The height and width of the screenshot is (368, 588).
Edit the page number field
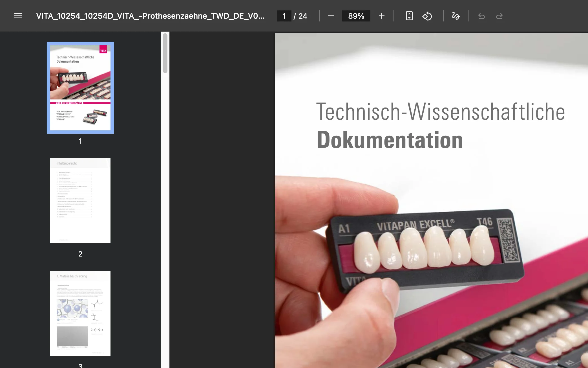tap(284, 16)
